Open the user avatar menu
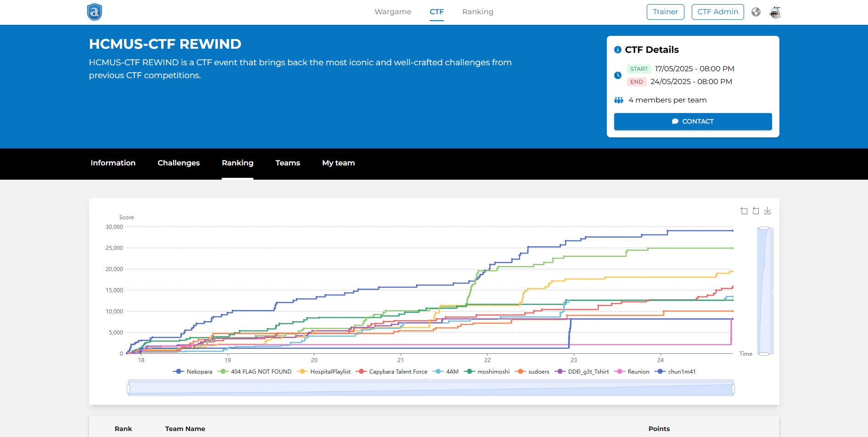Screen dimensions: 868x437 click(775, 12)
